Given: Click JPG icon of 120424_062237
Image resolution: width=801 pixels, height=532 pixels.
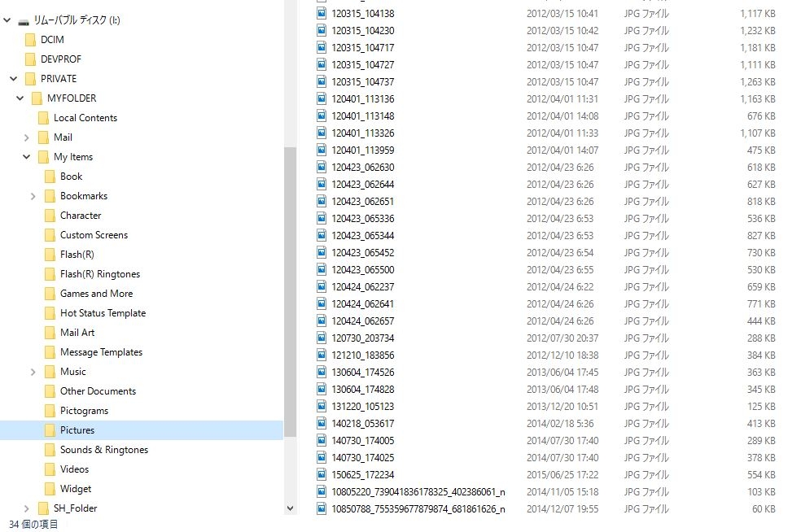Looking at the screenshot, I should 322,286.
